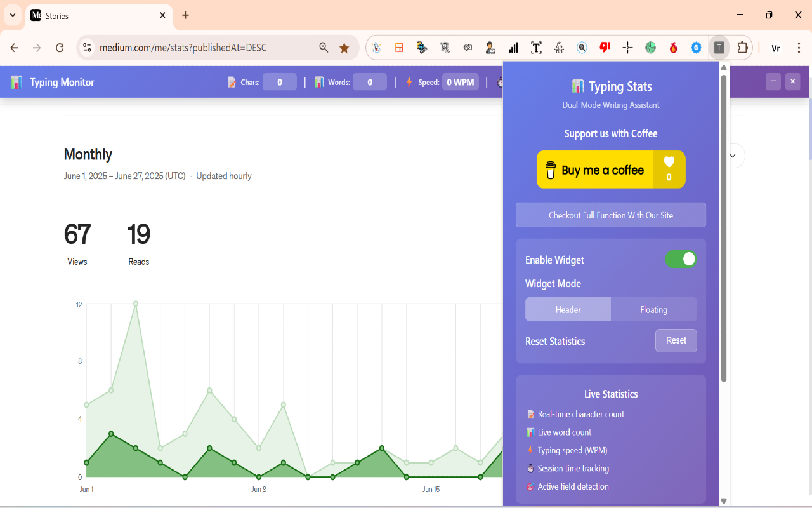Open the zoom magnifier in address bar

coord(324,48)
